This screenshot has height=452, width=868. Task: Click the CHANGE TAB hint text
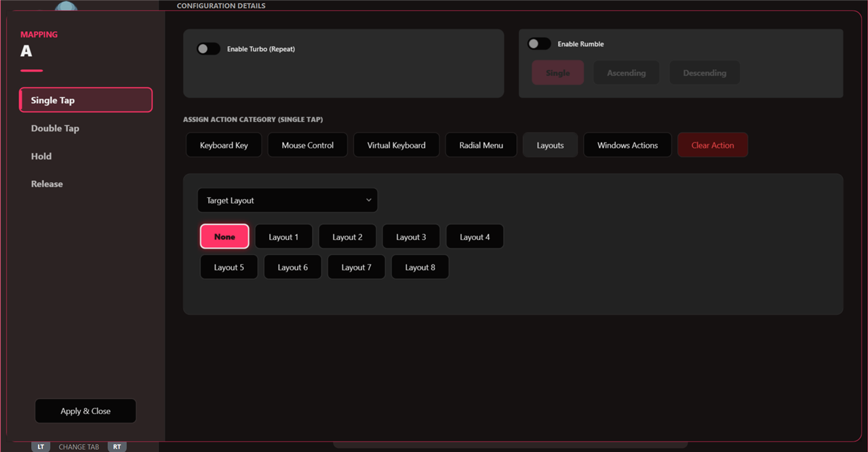[79, 447]
